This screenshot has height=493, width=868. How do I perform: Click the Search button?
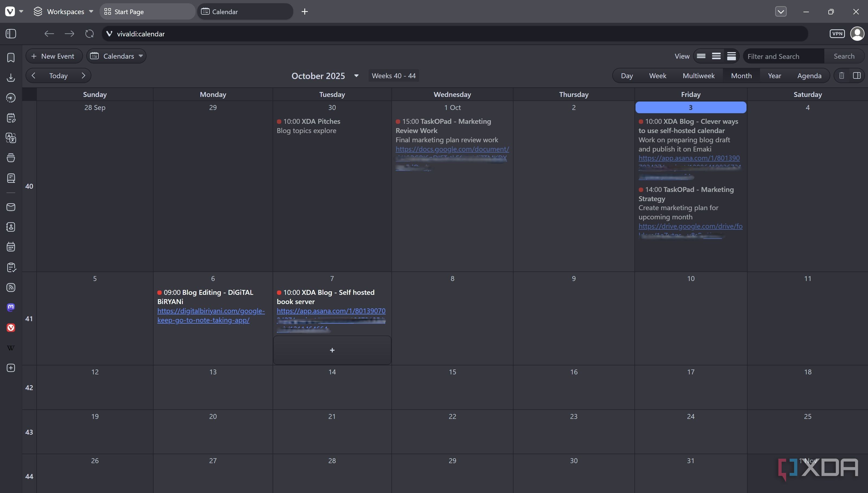tap(844, 56)
